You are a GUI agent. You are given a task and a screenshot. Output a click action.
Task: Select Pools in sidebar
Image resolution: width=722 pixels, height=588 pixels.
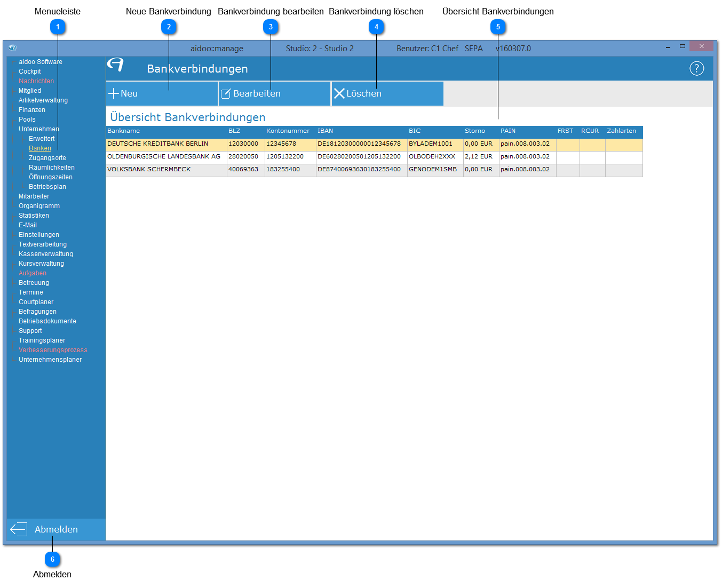tap(27, 120)
